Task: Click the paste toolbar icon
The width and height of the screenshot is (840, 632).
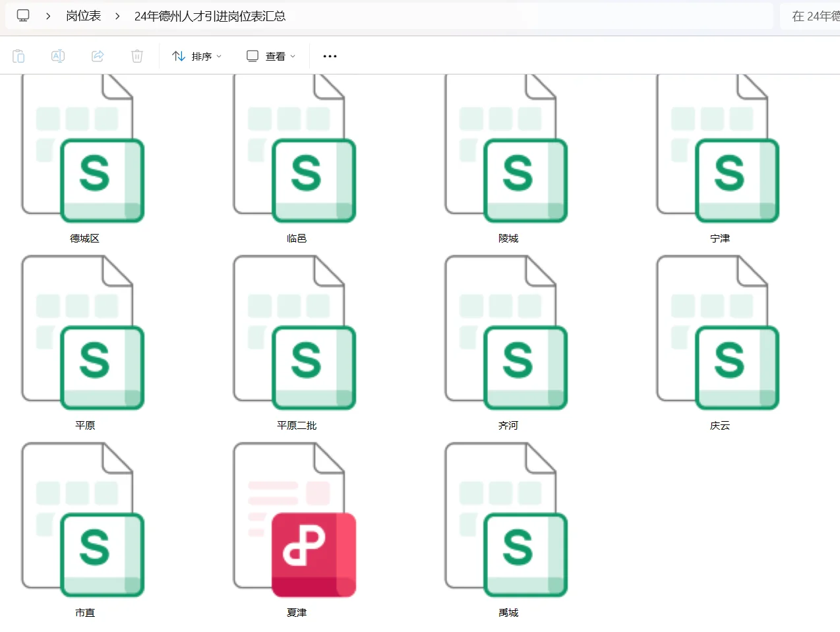Action: 18,56
